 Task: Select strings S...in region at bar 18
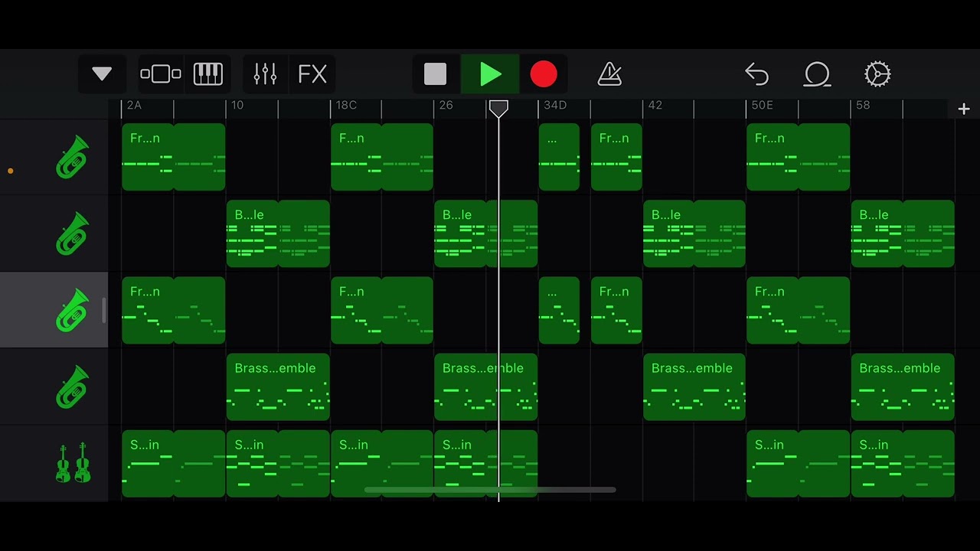(x=382, y=463)
